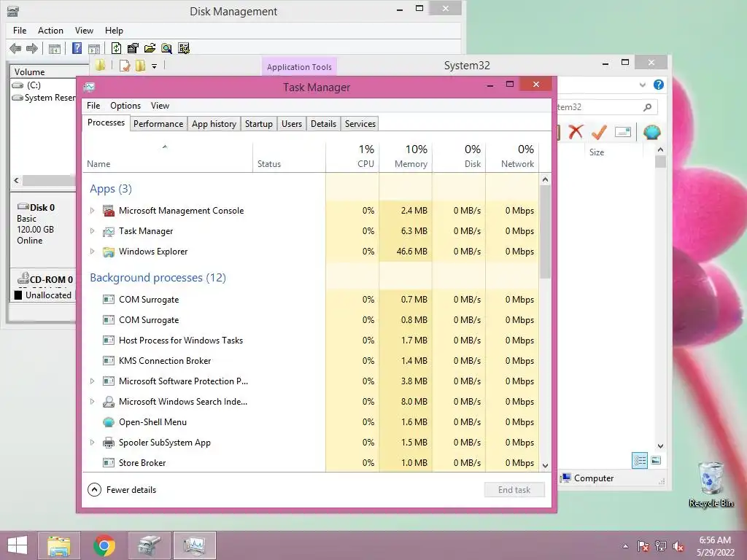
Task: Click the Properties document icon in System32 title bar
Action: 125,66
